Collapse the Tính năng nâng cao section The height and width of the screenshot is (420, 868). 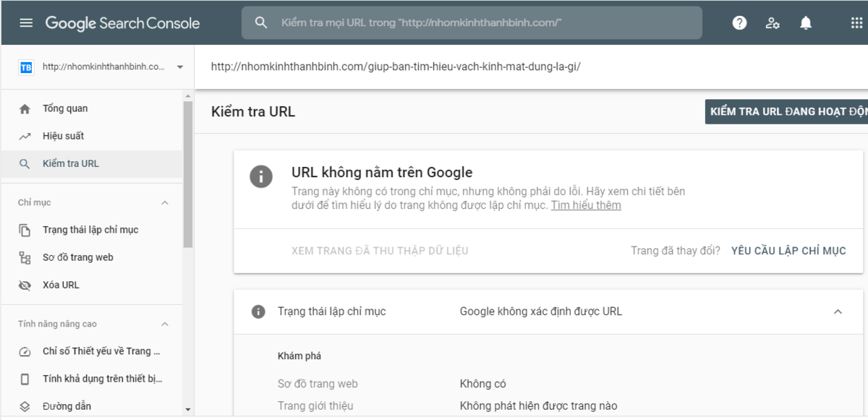point(165,324)
